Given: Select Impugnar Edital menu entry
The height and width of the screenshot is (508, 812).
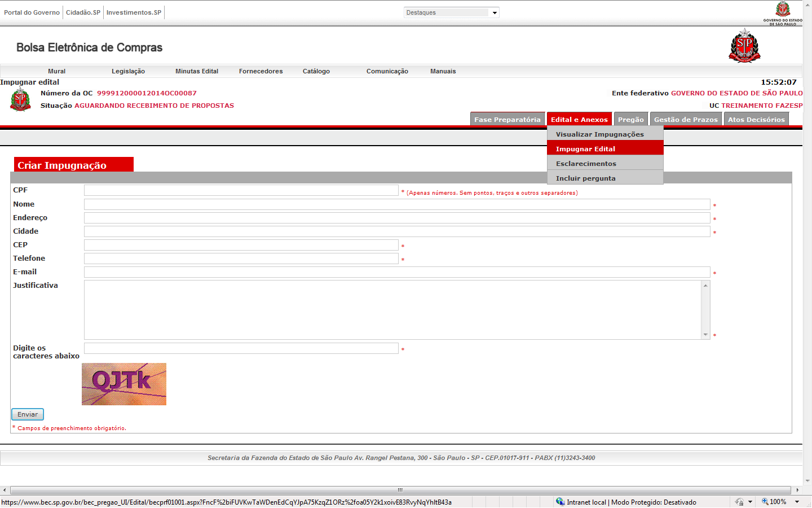Looking at the screenshot, I should 605,148.
